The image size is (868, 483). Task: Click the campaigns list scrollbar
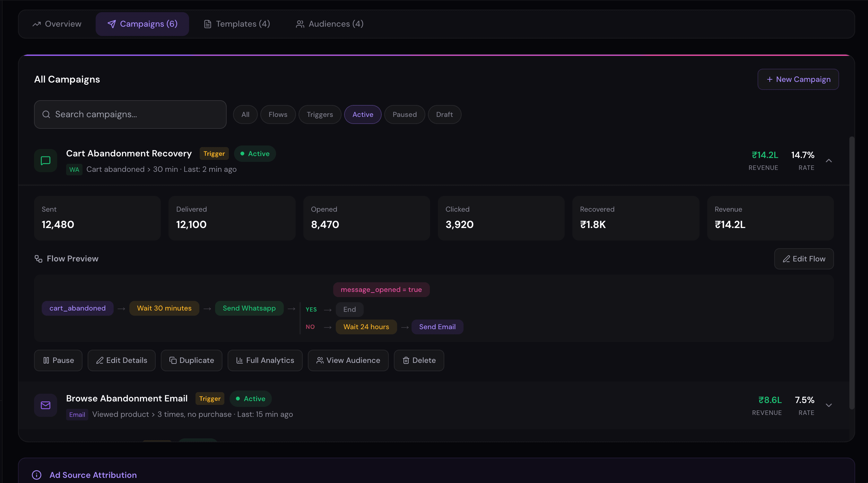click(x=852, y=273)
